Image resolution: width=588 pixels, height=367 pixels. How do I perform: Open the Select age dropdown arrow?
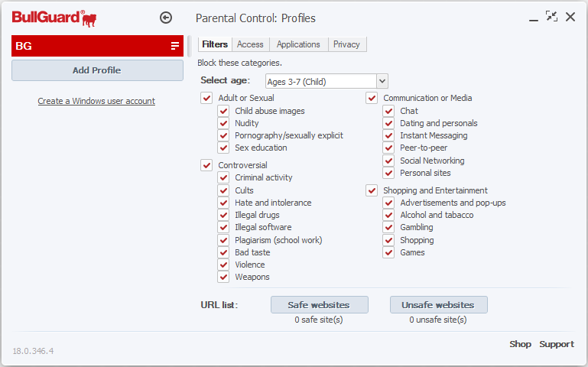click(382, 81)
